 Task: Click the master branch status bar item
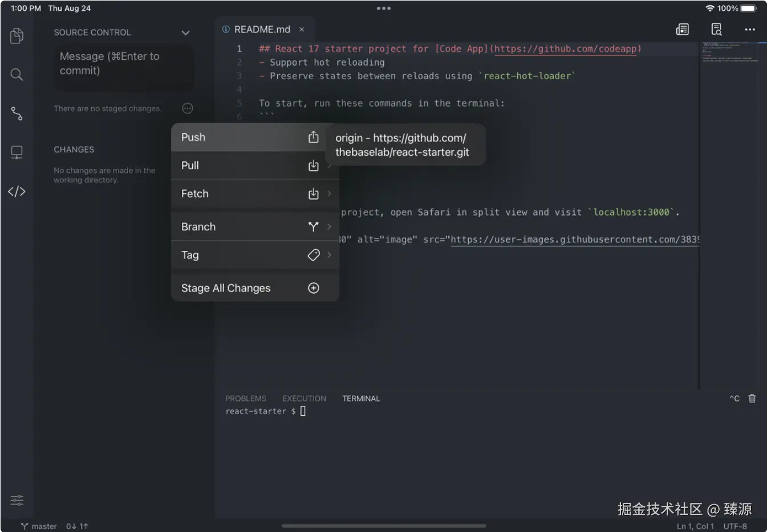point(39,526)
